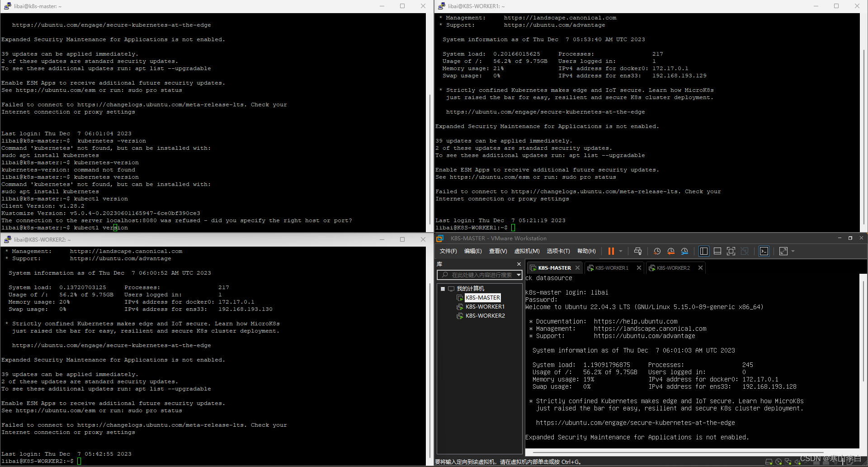This screenshot has height=467, width=868.
Task: Click the 'Client Version: v1.28.2' output line
Action: (x=43, y=206)
